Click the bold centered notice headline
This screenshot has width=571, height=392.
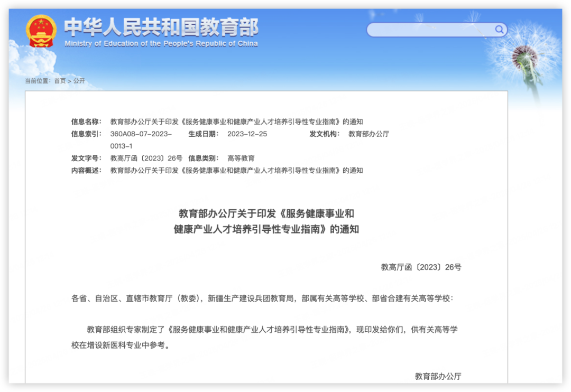pos(266,221)
